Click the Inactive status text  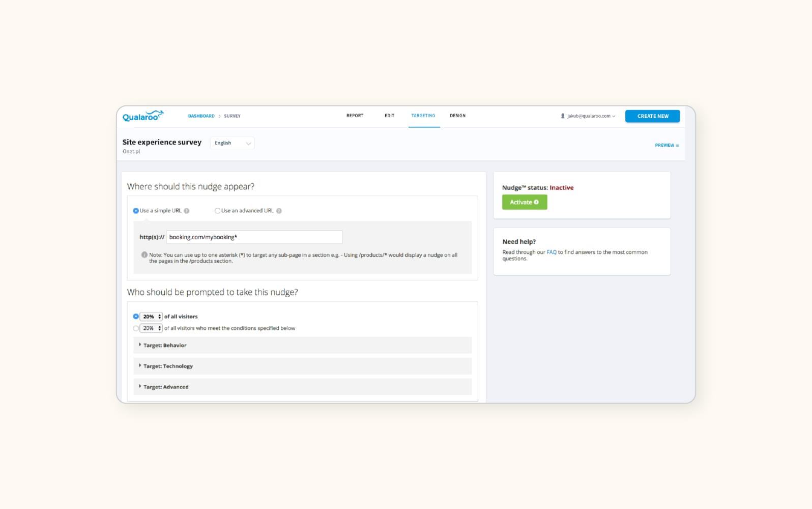(x=561, y=188)
